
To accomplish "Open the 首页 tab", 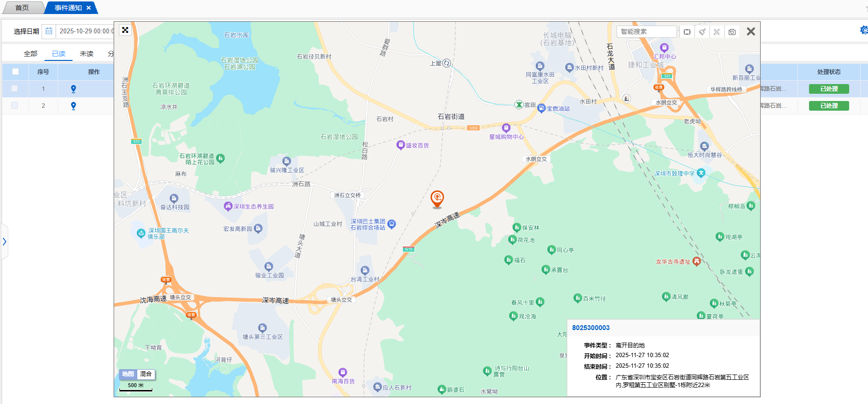I will point(22,8).
